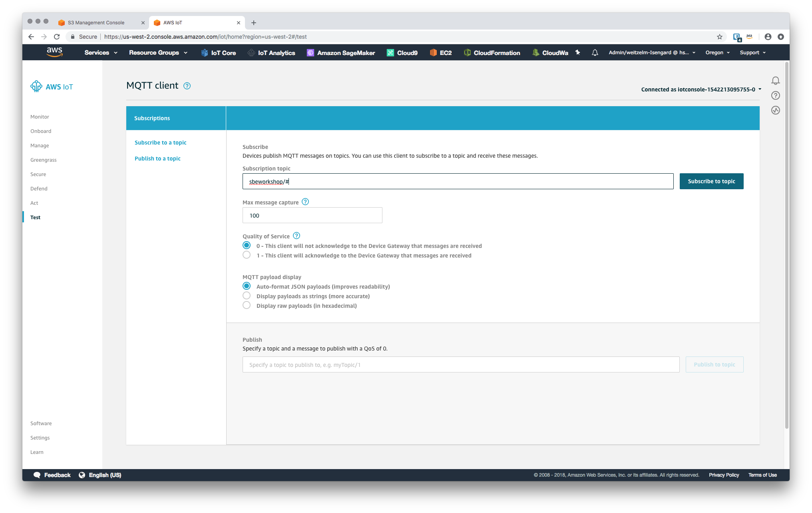Click Publish to topic button
Viewport: 812px width, 513px height.
point(714,364)
